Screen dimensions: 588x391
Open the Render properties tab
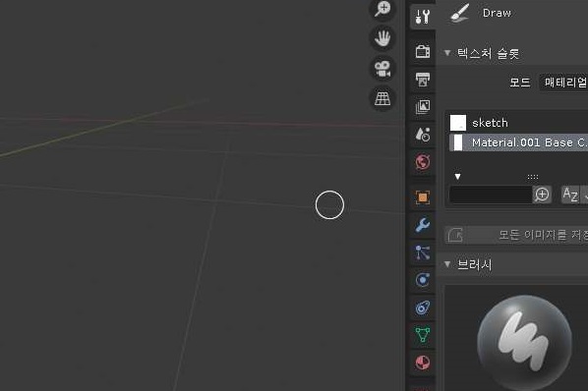(423, 51)
